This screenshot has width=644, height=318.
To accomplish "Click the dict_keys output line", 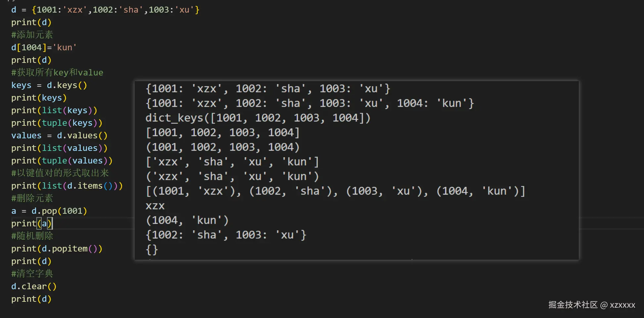I will point(258,118).
